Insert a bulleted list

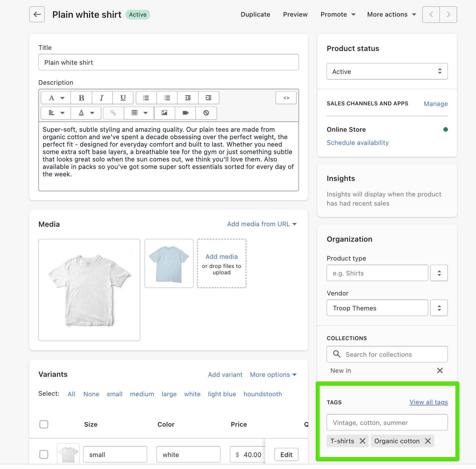click(x=146, y=98)
